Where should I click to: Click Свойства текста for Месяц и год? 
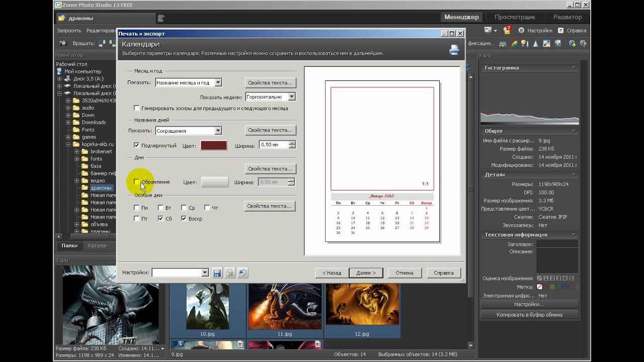pyautogui.click(x=270, y=82)
